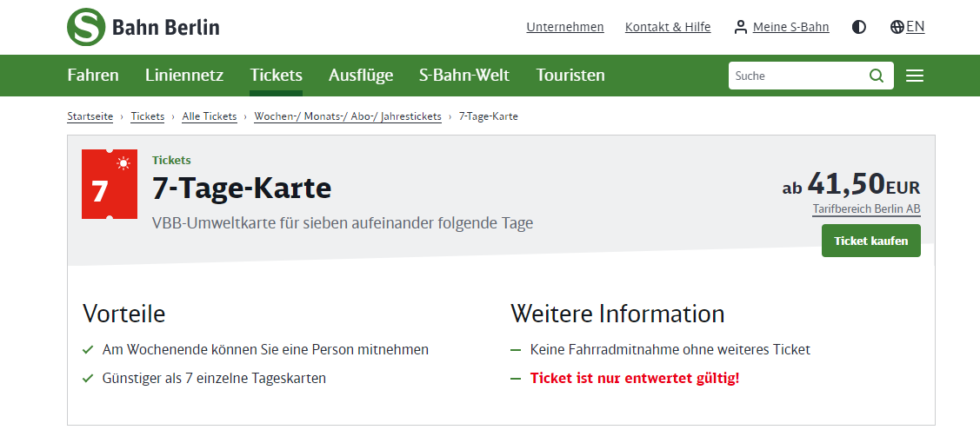Select the S-Bahn-Welt menu item
Screen dimensions: 980x443
click(x=464, y=76)
